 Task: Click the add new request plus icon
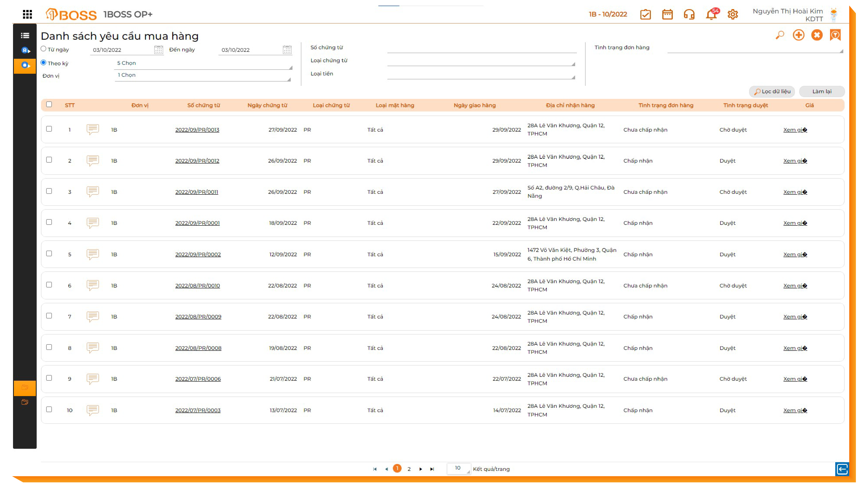coord(799,35)
